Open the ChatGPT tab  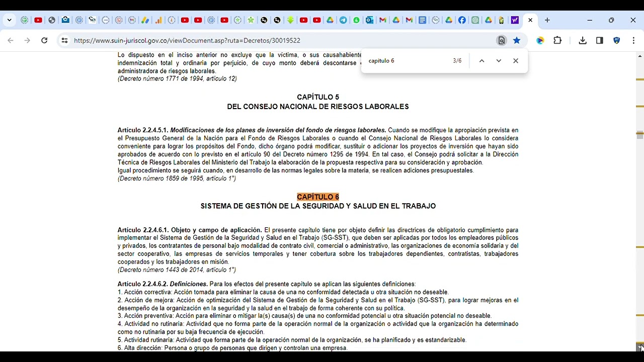475,20
